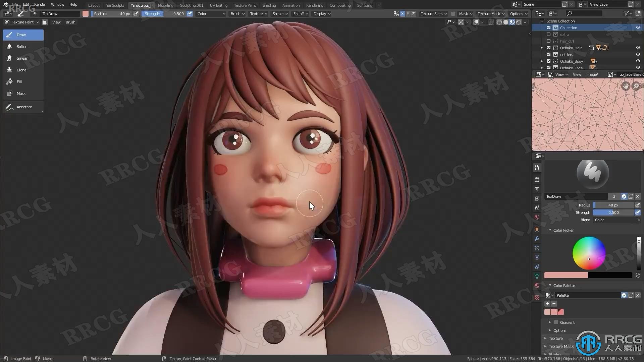The image size is (644, 362).
Task: Enable the extra collection checkbox
Action: 549,35
